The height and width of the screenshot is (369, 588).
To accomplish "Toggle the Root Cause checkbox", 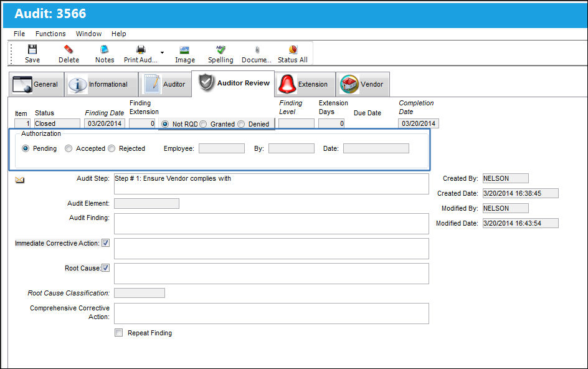I will click(x=106, y=267).
